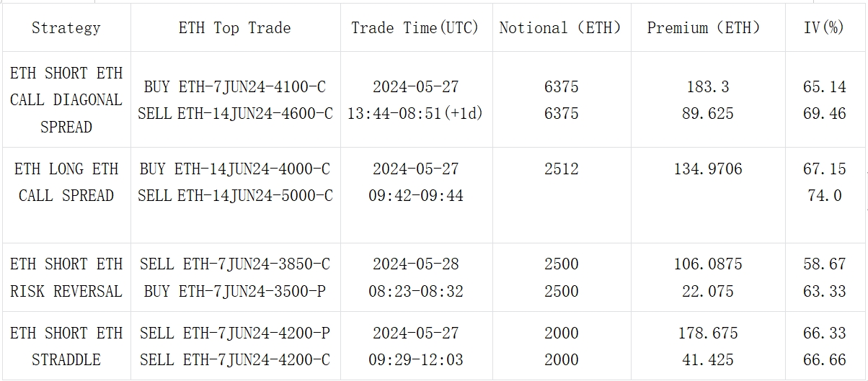868x381 pixels.
Task: Select BUY ETH-7JUN24-3500-P trade text
Action: [235, 291]
